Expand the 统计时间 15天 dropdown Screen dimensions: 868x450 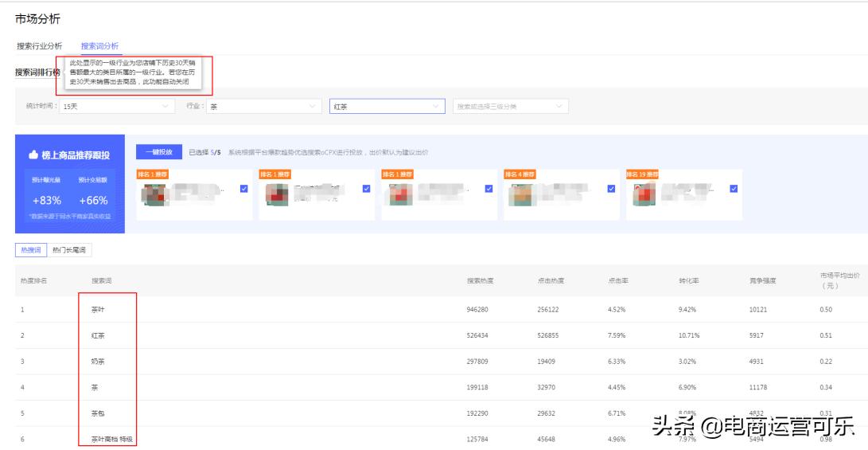(115, 107)
